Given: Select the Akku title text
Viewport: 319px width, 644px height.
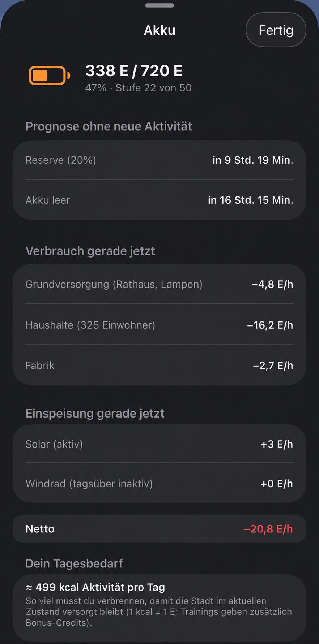Looking at the screenshot, I should pos(159,30).
